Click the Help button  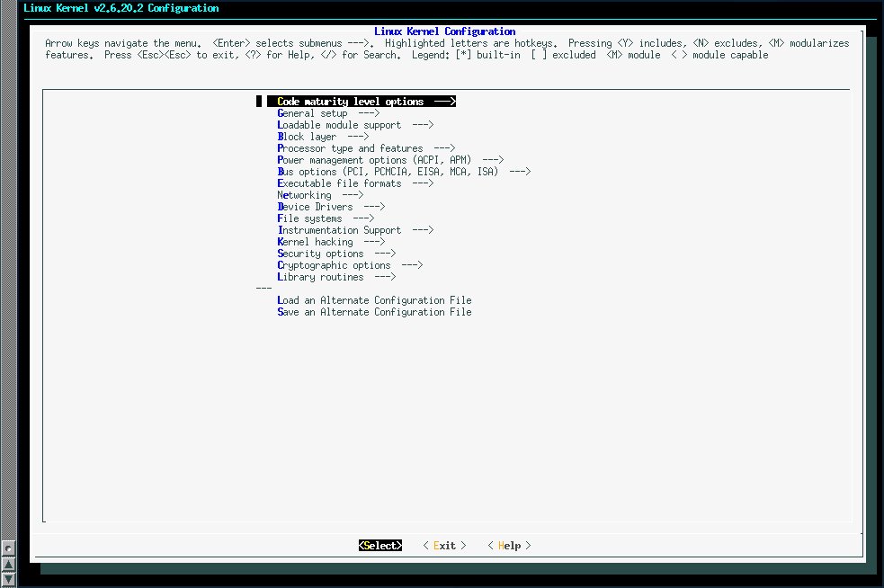coord(510,546)
